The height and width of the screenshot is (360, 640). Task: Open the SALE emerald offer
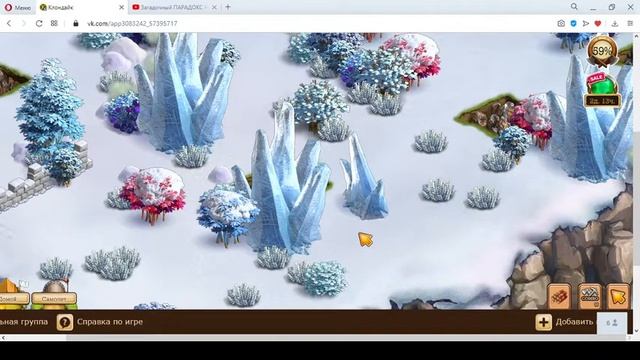602,90
